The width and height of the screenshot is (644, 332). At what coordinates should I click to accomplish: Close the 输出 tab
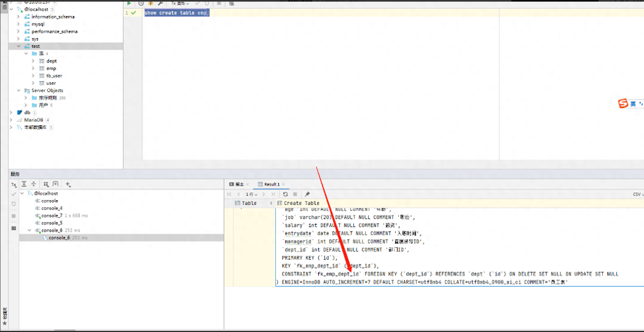248,185
